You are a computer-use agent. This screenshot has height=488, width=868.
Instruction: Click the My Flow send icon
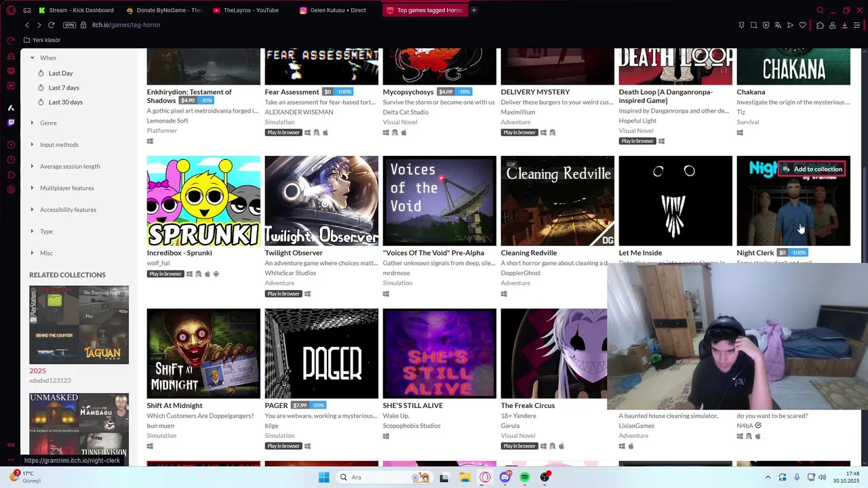tap(790, 25)
